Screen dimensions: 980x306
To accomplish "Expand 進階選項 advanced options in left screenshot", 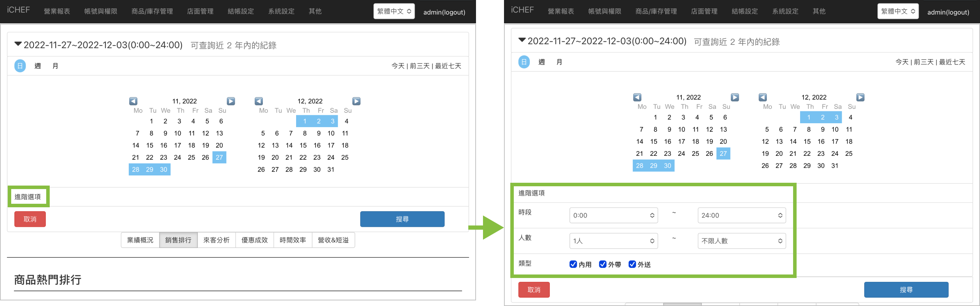I will click(28, 197).
